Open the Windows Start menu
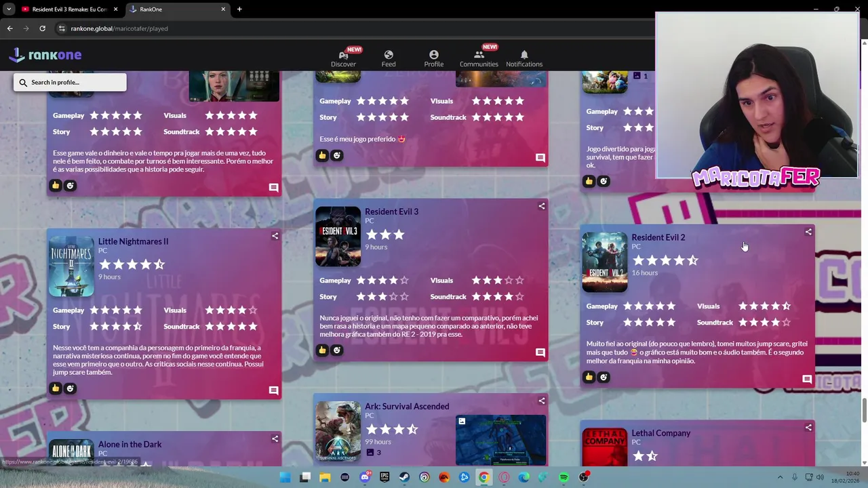The height and width of the screenshot is (488, 868). (x=285, y=477)
